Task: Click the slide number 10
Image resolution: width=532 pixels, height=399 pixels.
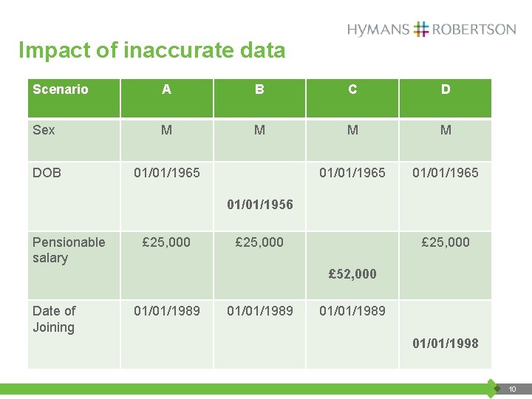Action: (x=512, y=389)
